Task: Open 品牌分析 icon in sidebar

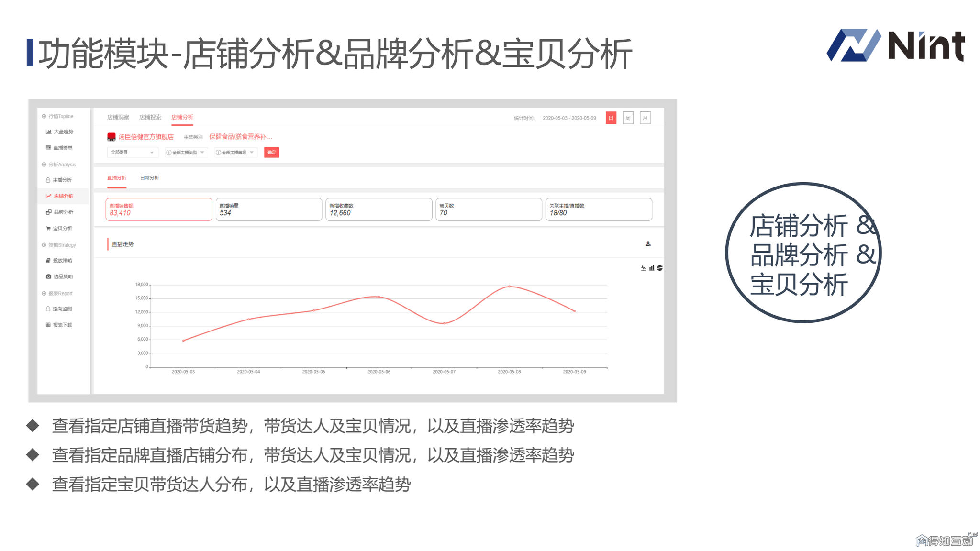Action: [48, 212]
